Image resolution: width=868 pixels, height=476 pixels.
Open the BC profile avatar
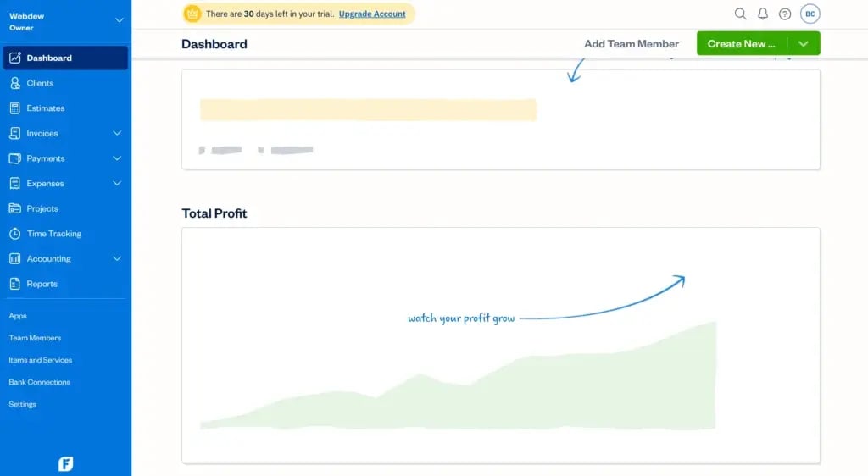810,14
